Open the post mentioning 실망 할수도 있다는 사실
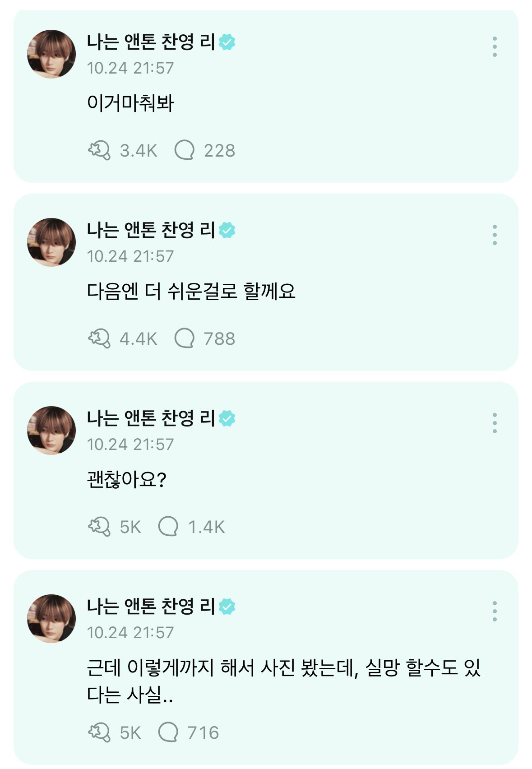 pyautogui.click(x=283, y=681)
